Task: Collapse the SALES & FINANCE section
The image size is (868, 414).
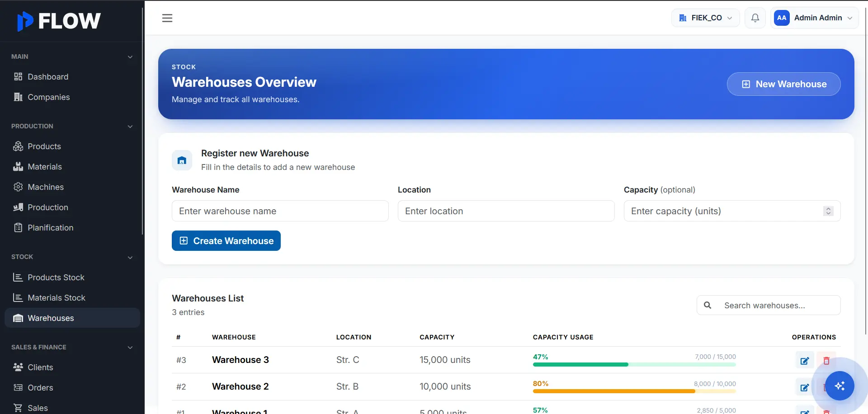Action: [130, 348]
